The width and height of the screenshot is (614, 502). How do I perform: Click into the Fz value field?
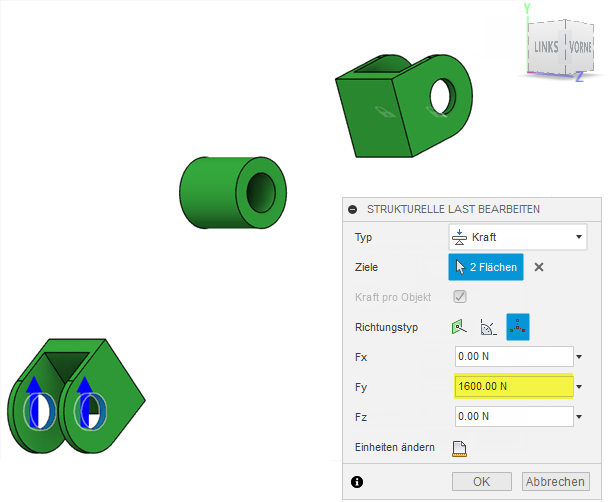pos(514,416)
